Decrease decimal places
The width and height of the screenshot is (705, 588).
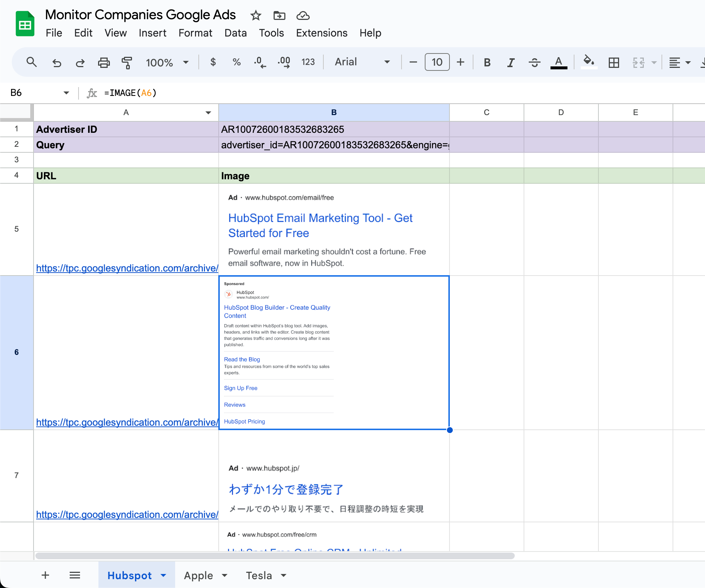point(260,62)
